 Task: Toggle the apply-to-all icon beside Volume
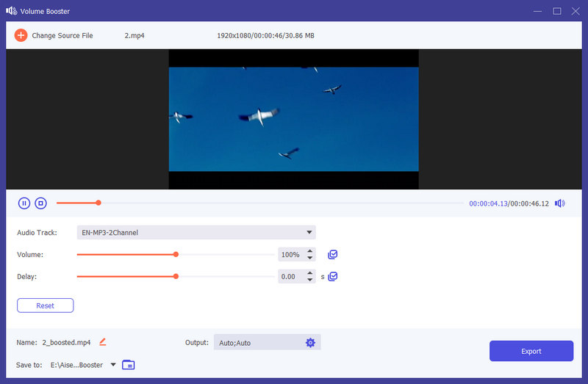pos(333,255)
